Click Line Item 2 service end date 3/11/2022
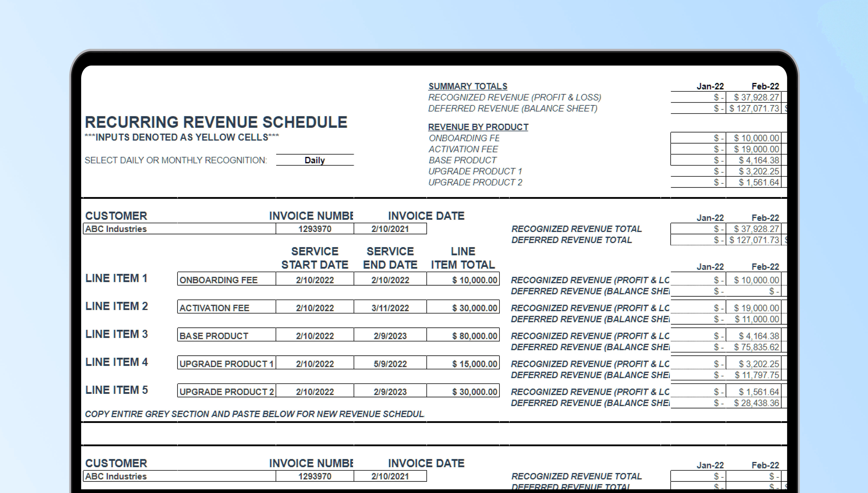The width and height of the screenshot is (868, 493). pyautogui.click(x=390, y=307)
